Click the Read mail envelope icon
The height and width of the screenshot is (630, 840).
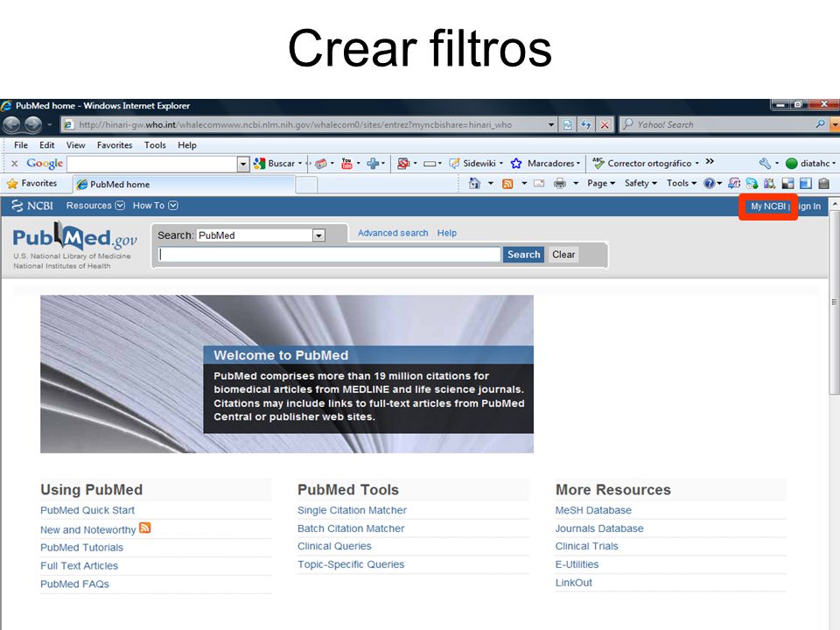540,184
